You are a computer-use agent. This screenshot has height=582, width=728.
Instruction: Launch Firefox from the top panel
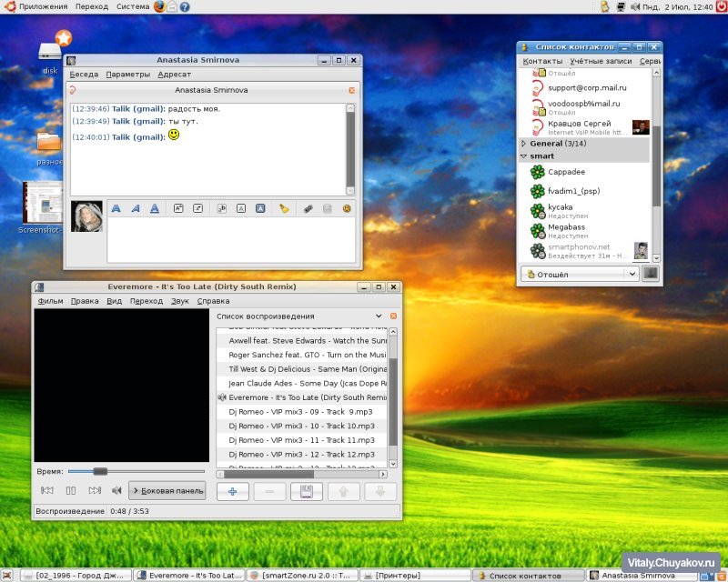(x=159, y=6)
